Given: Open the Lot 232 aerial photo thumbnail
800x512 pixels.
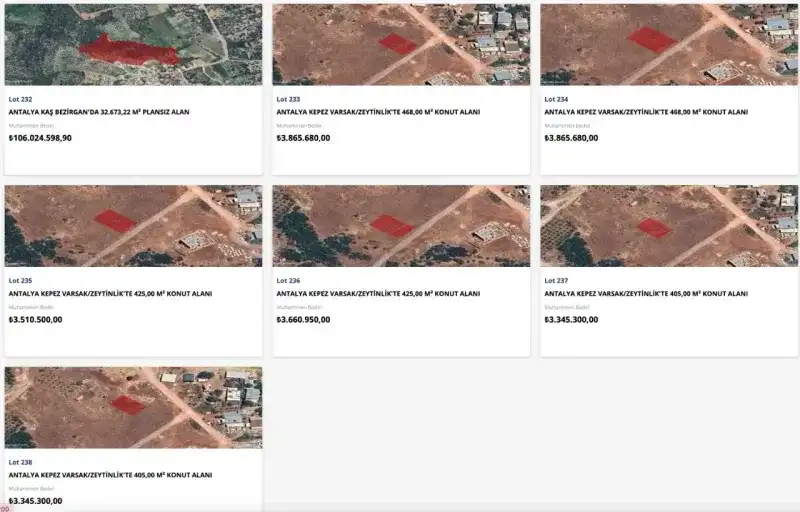Looking at the screenshot, I should [133, 44].
